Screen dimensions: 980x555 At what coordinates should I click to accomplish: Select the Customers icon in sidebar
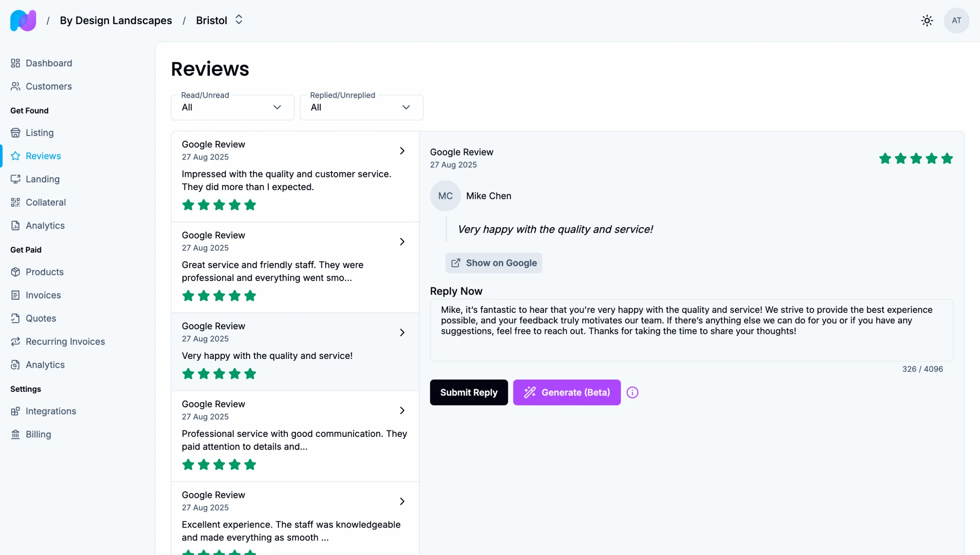coord(16,86)
